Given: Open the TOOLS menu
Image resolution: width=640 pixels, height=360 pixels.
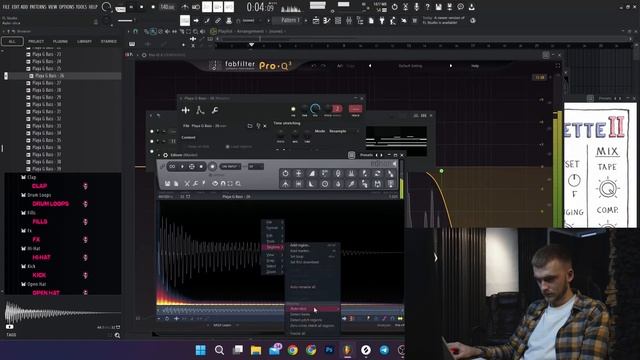Looking at the screenshot, I should pyautogui.click(x=81, y=7).
